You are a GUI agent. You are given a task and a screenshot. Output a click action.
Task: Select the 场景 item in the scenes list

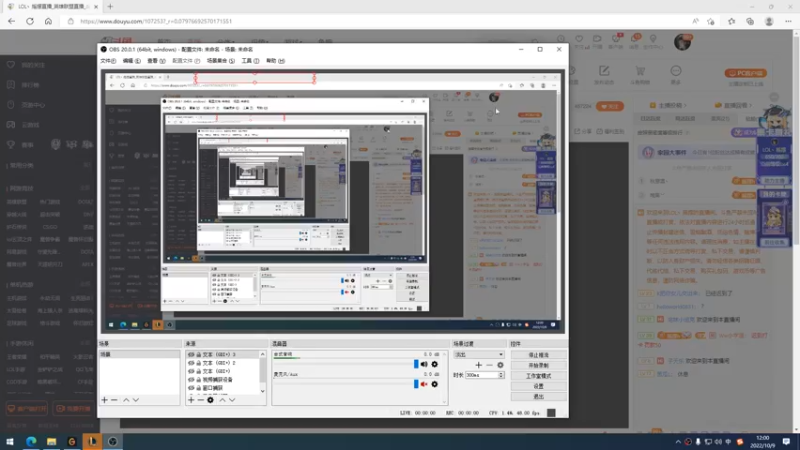tap(139, 354)
